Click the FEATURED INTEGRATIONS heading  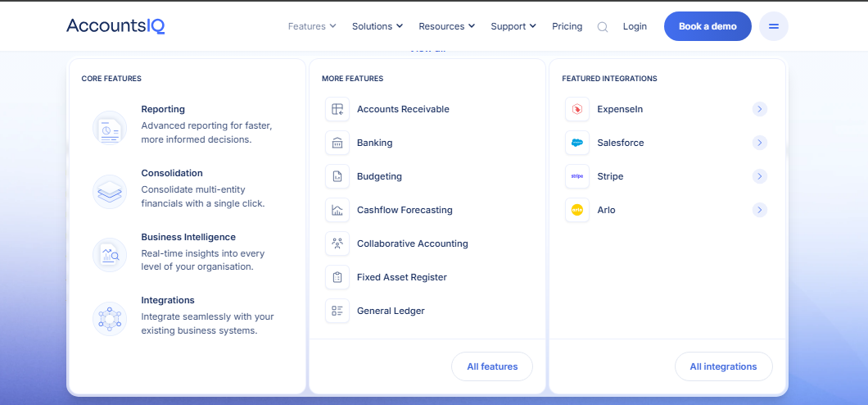coord(609,79)
